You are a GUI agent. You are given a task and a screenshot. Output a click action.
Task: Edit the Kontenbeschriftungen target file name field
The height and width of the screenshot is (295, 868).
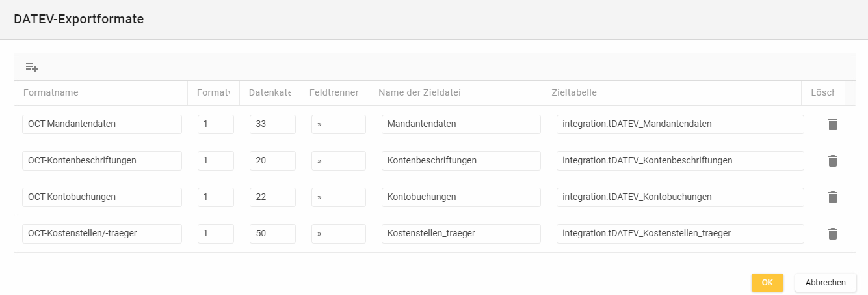pos(461,161)
